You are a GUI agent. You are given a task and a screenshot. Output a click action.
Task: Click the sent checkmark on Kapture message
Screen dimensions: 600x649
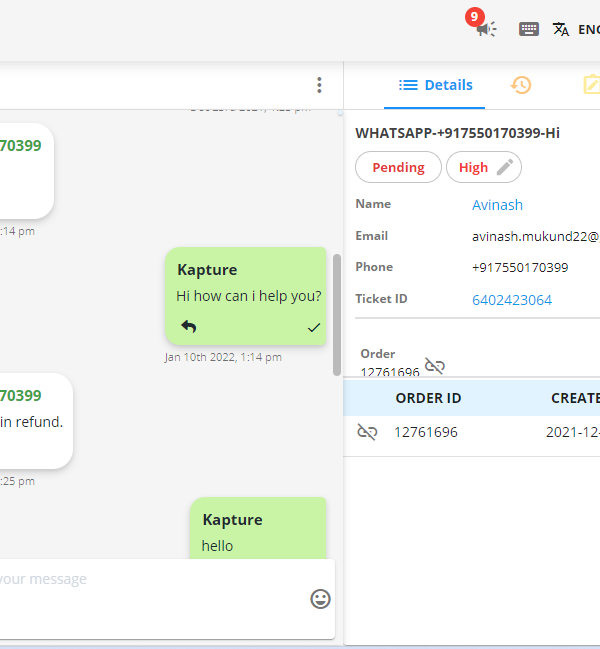pos(314,327)
